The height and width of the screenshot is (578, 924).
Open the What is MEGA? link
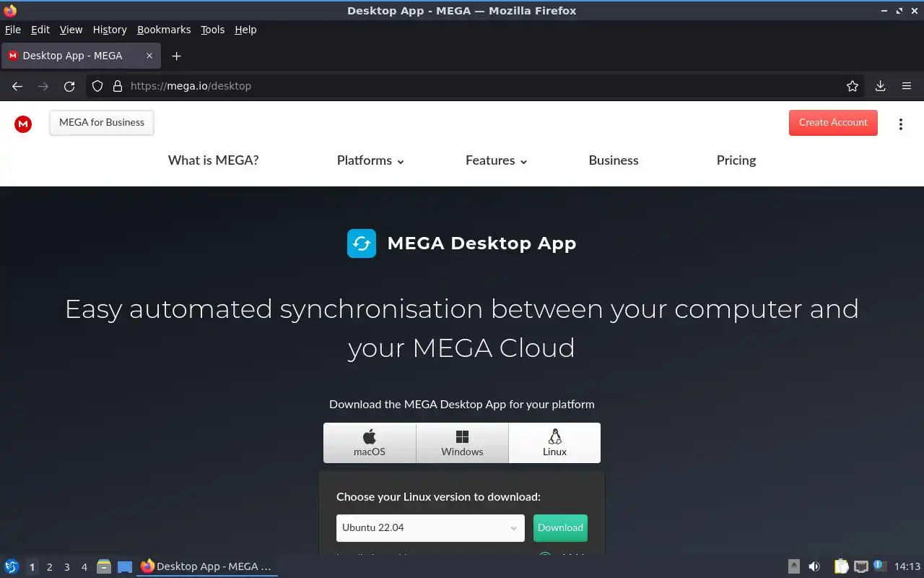(213, 160)
